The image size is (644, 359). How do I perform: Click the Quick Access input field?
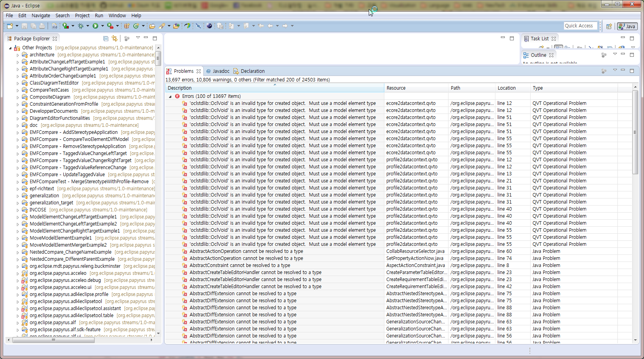tap(581, 26)
